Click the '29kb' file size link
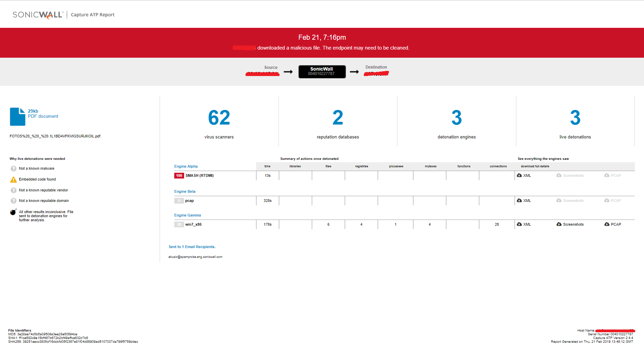The height and width of the screenshot is (357, 644). click(x=33, y=111)
